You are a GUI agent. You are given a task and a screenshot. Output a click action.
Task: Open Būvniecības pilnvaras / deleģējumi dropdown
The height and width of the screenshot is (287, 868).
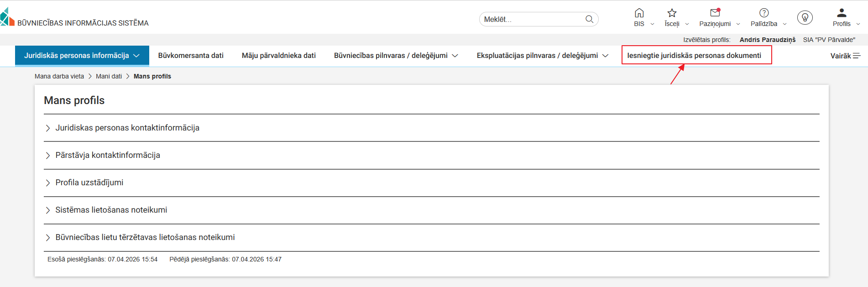[x=396, y=56]
